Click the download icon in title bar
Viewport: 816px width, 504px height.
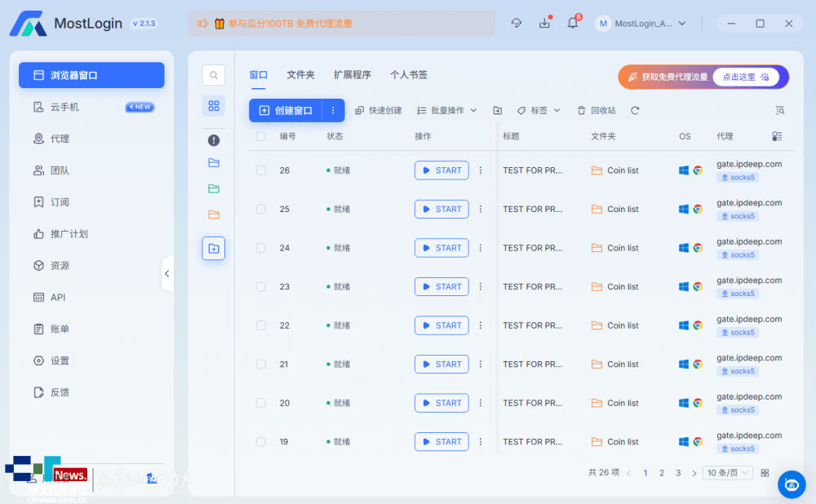pyautogui.click(x=544, y=24)
